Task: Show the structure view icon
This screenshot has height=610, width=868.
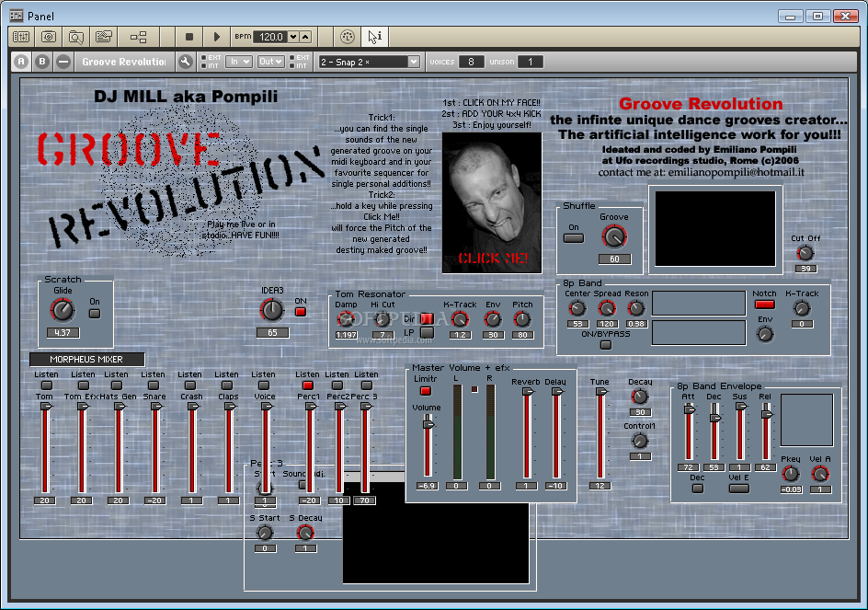Action: [x=139, y=37]
